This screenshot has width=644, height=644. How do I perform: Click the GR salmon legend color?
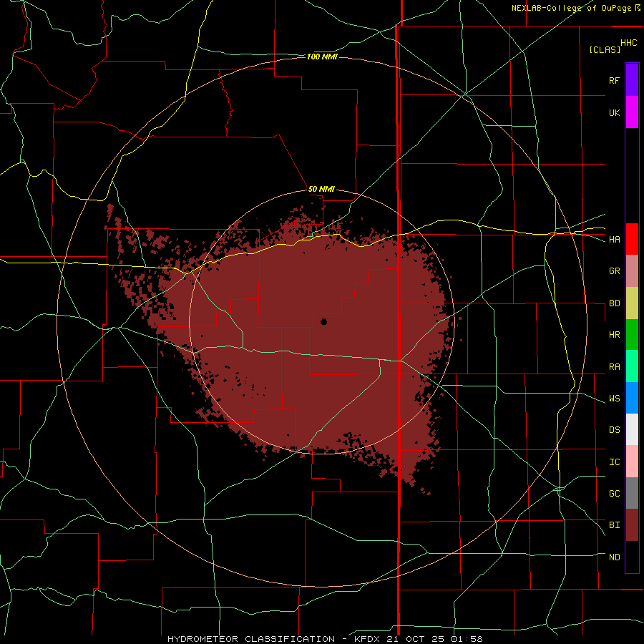(x=632, y=271)
